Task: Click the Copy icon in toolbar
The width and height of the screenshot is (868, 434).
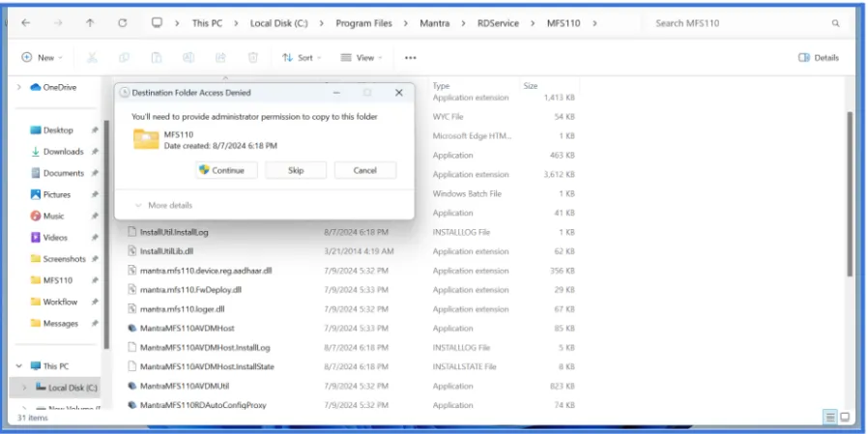Action: 124,58
